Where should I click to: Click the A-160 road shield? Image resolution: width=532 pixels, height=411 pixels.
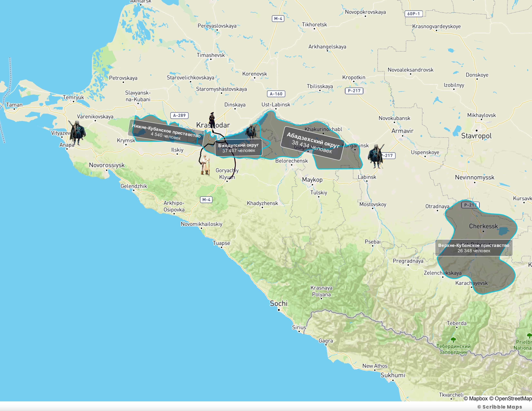276,94
